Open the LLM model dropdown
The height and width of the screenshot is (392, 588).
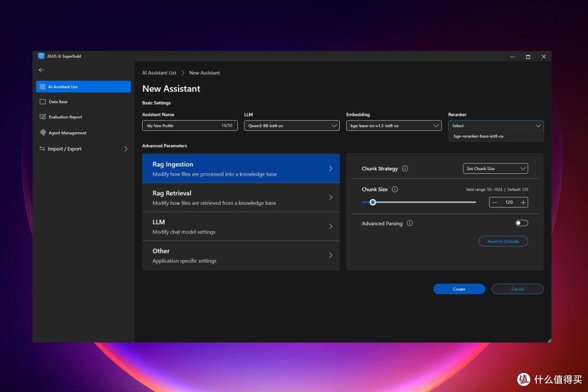[x=292, y=126]
